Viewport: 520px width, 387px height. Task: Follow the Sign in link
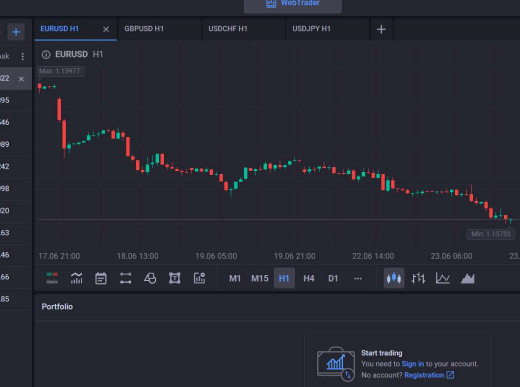tap(413, 364)
